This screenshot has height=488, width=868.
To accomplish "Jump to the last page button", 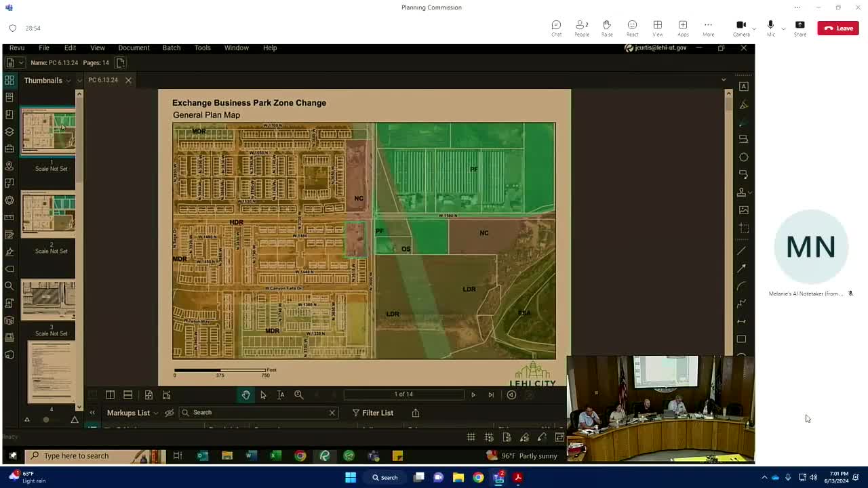I will 491,394.
